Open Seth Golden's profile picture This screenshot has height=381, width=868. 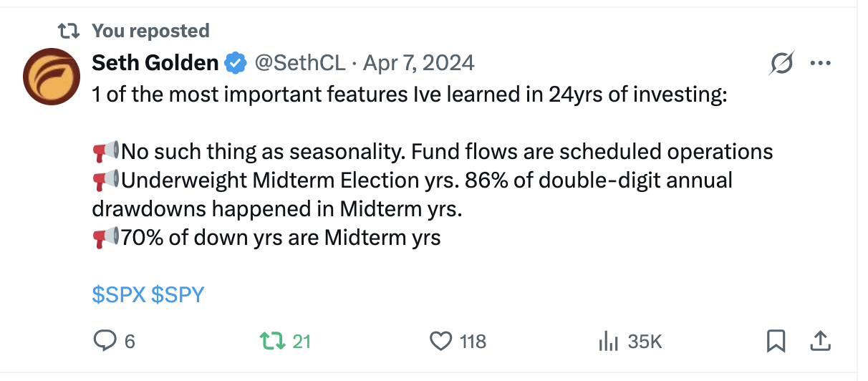pyautogui.click(x=50, y=78)
